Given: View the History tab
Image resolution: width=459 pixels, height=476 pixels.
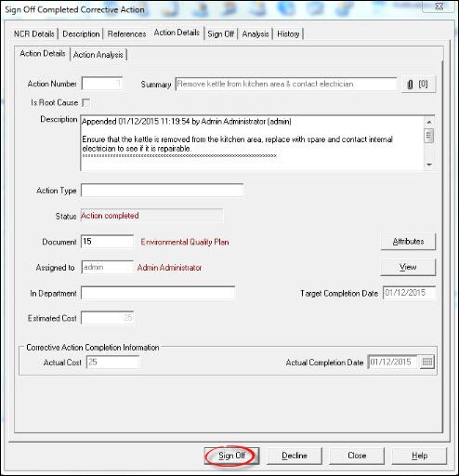Looking at the screenshot, I should (x=288, y=33).
